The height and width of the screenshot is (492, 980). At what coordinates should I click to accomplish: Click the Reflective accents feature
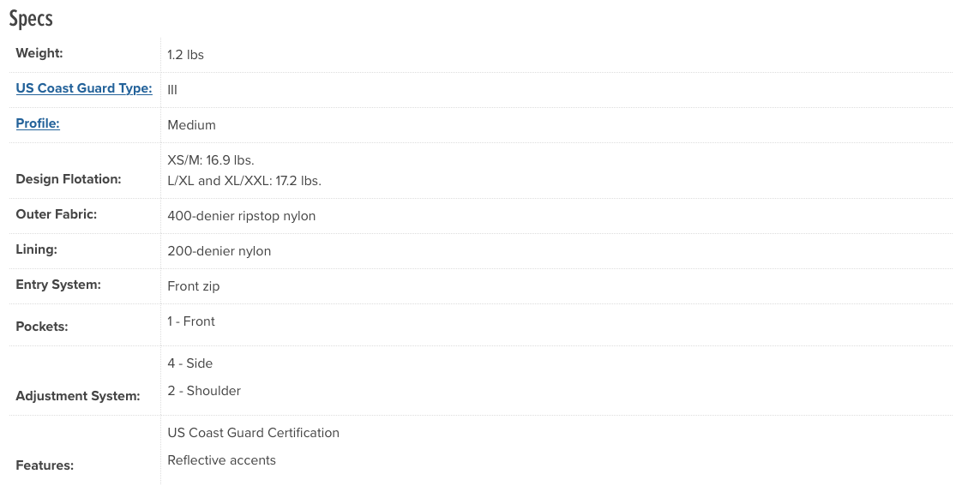pos(222,460)
